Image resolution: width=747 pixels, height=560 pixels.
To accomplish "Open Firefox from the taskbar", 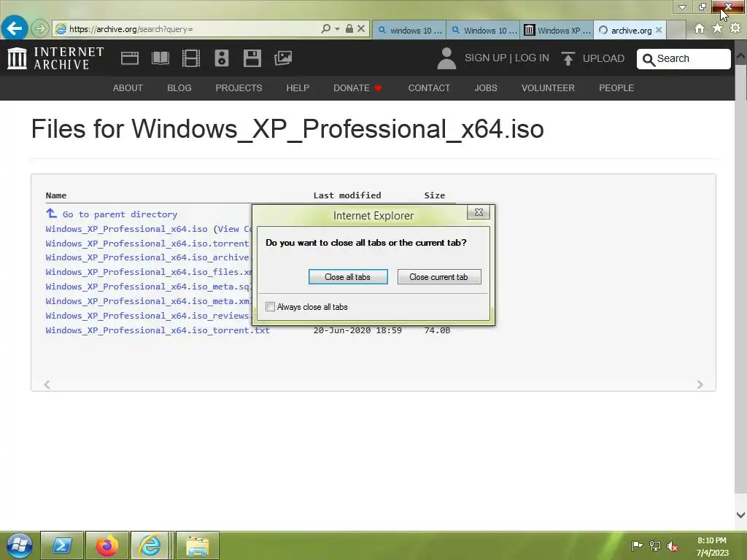I will (107, 545).
